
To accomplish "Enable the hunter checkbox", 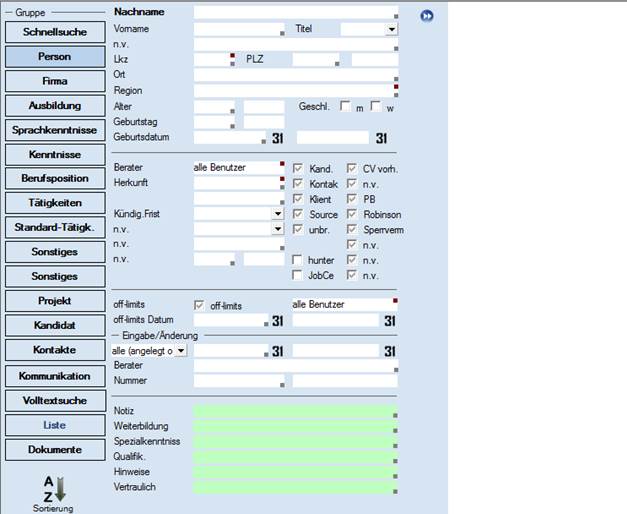I will 298,260.
